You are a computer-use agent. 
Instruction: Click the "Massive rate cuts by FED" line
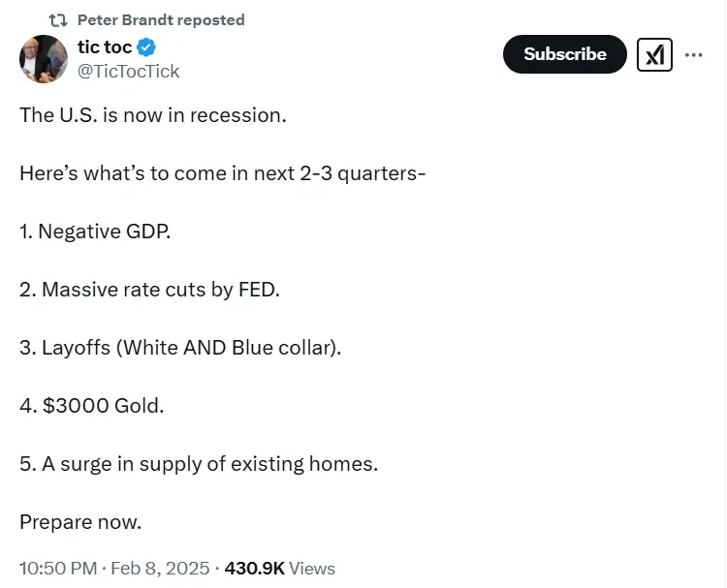pyautogui.click(x=149, y=290)
